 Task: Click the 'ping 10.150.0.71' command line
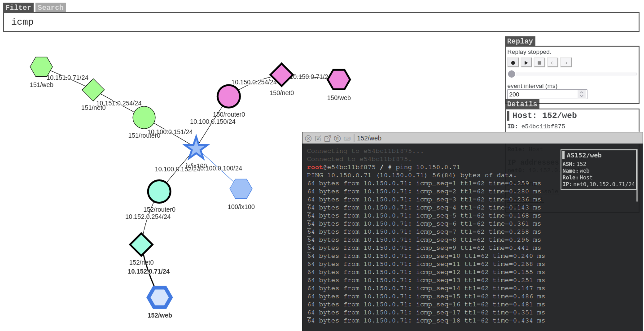pyautogui.click(x=427, y=167)
